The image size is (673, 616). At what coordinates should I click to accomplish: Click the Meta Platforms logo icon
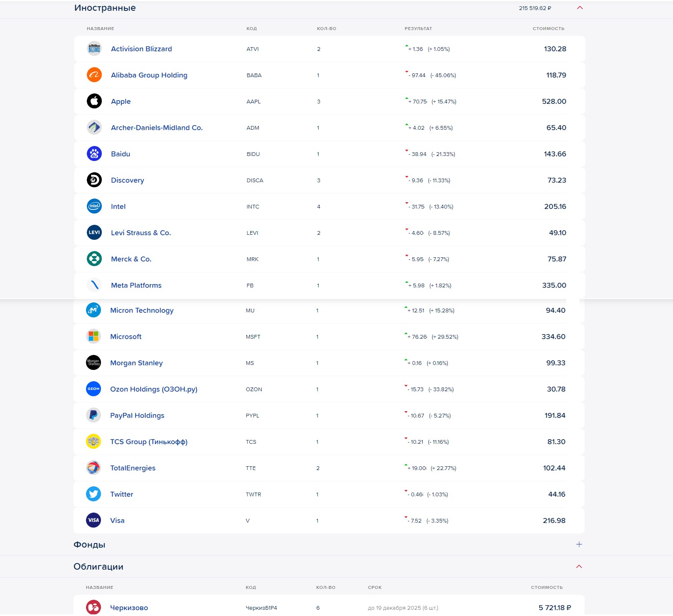click(x=94, y=285)
